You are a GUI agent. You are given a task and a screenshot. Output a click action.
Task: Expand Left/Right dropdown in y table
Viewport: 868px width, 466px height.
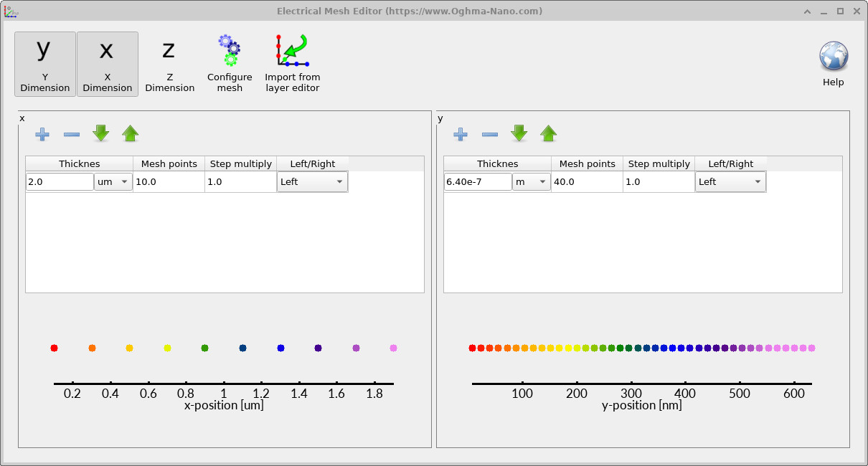[730, 182]
